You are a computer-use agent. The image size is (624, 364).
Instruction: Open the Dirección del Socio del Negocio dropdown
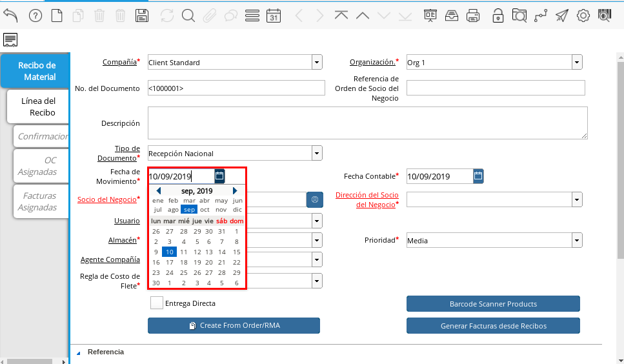(x=577, y=199)
